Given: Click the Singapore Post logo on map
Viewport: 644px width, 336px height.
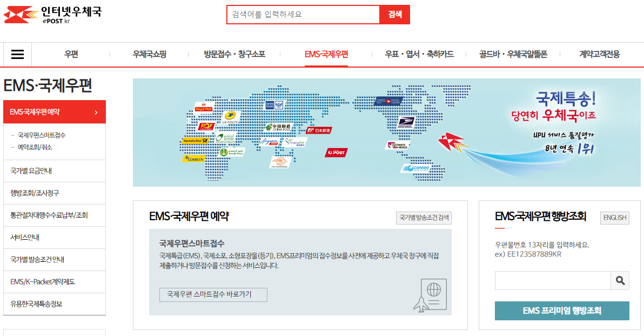Looking at the screenshot, I should (270, 142).
